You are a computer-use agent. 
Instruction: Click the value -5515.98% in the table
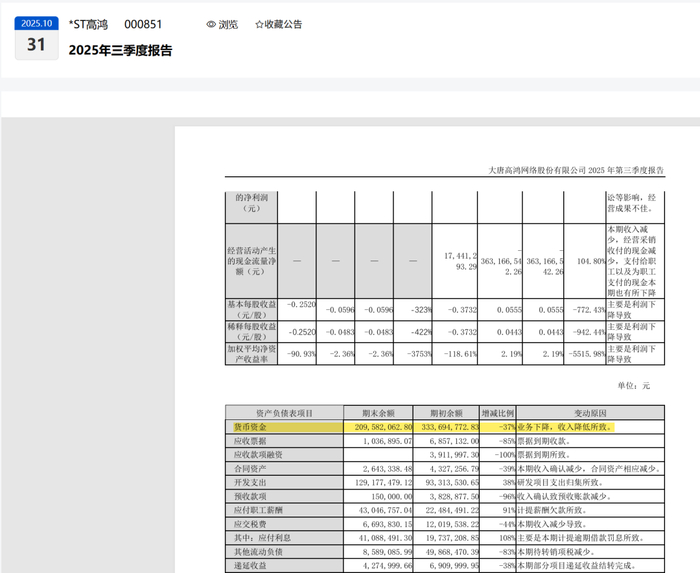(x=587, y=354)
